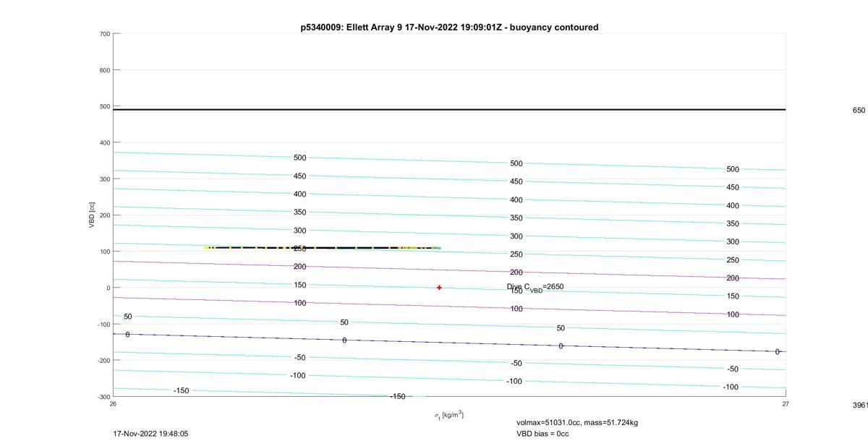This screenshot has height=446, width=868.
Task: Click the 'Dive C_VBD=2650' annotation
Action: click(535, 287)
